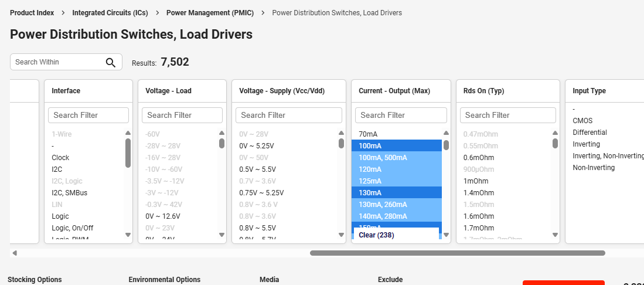The height and width of the screenshot is (285, 644).
Task: Open Product Index breadcrumb
Action: (x=32, y=13)
